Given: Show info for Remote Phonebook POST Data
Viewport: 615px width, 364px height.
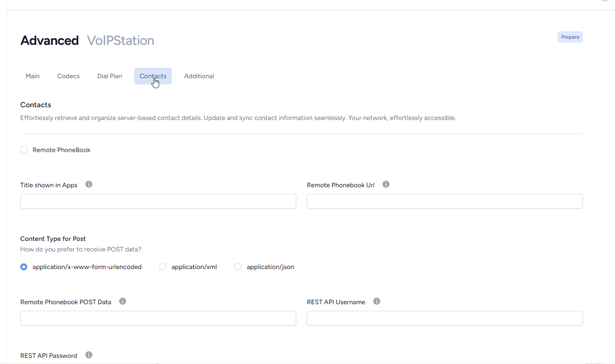Looking at the screenshot, I should click(x=123, y=301).
